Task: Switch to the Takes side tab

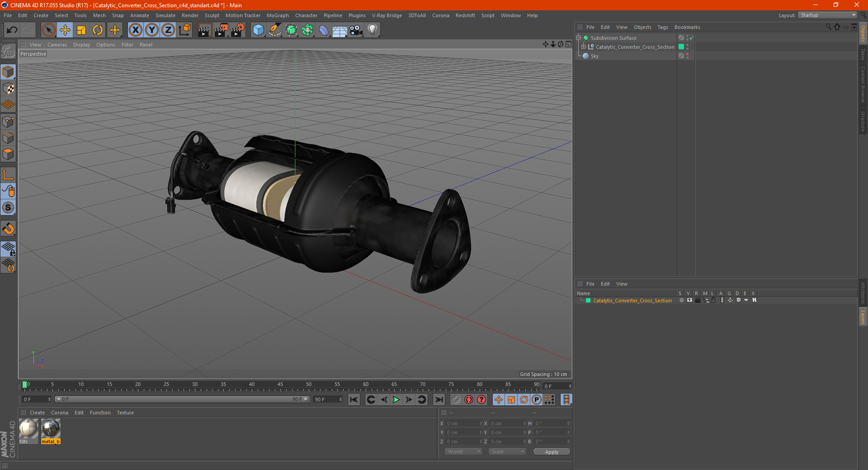Action: coord(863,55)
